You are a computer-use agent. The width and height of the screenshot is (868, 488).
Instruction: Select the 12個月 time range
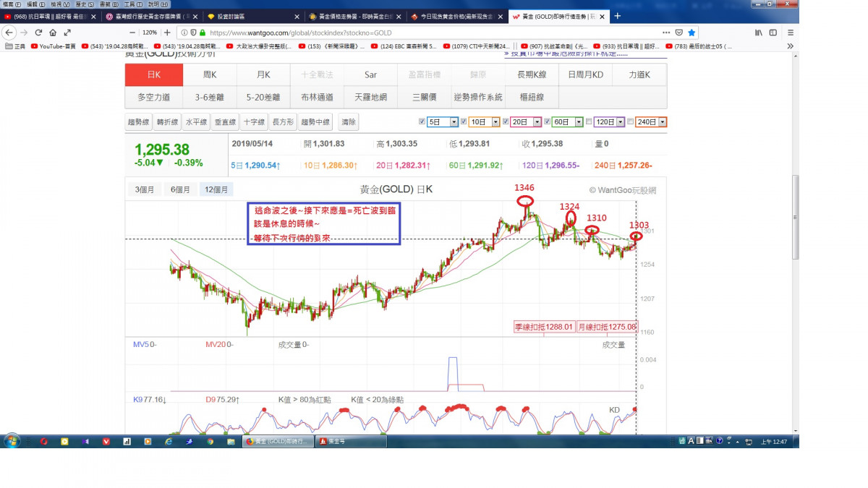216,189
